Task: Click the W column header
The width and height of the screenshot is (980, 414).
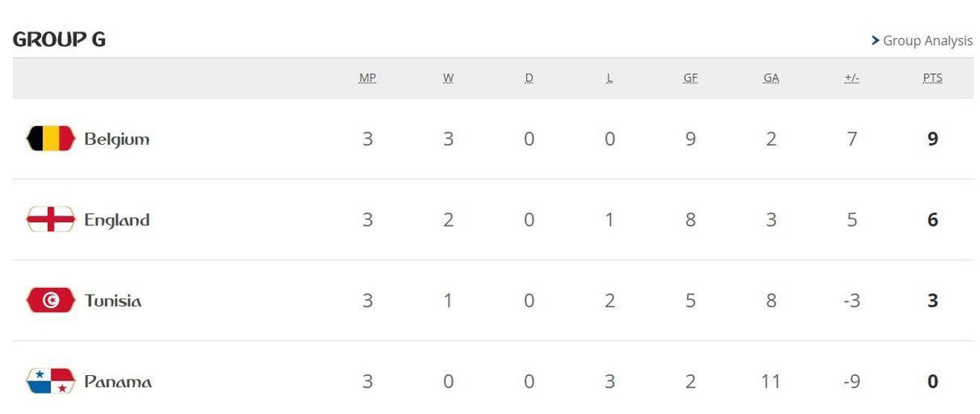Action: point(448,78)
